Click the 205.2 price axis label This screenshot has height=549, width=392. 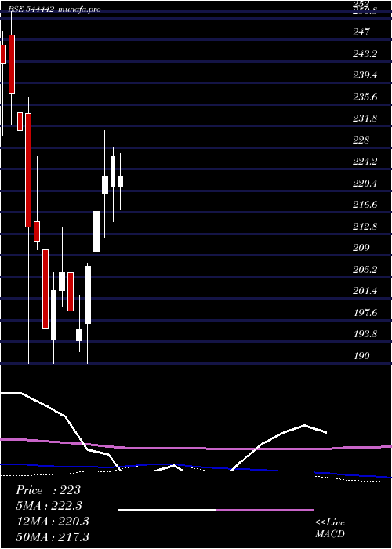(x=365, y=270)
